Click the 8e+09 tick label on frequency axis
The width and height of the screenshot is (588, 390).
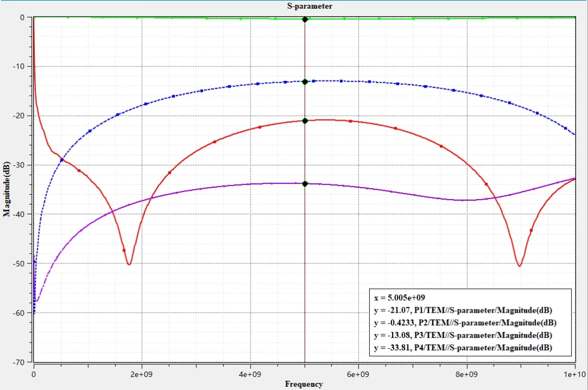[467, 375]
